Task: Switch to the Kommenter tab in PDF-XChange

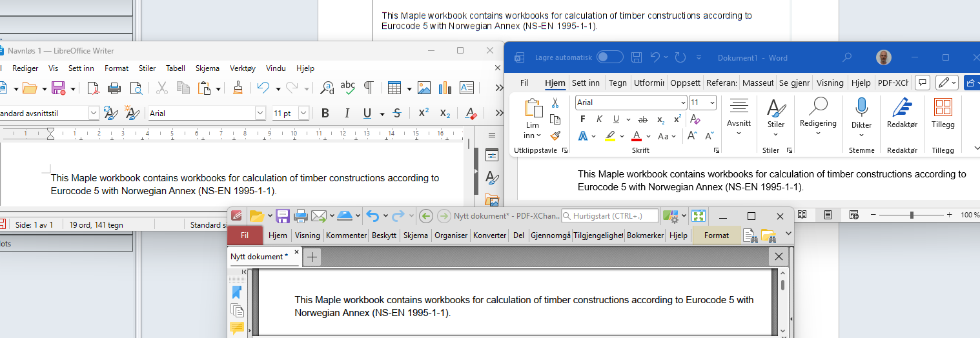Action: [346, 235]
